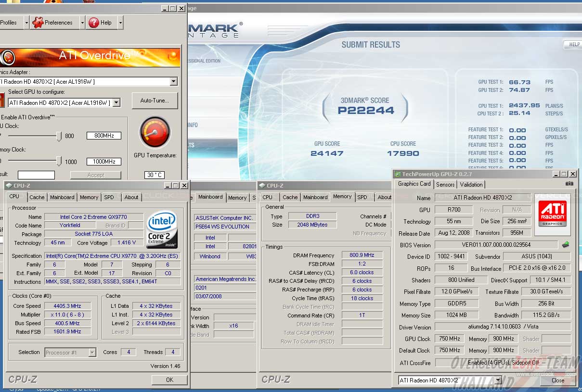Click the GPU score value 24147
Image resolution: width=582 pixels, height=392 pixels.
(327, 153)
